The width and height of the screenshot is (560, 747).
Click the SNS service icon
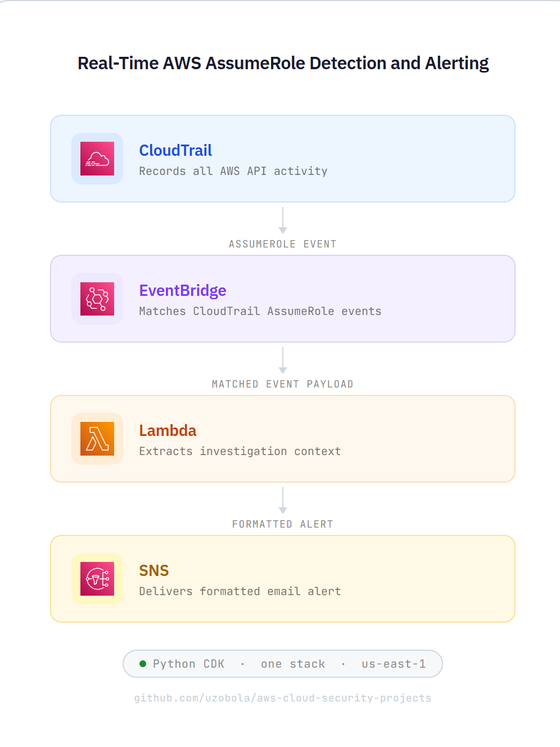click(97, 579)
